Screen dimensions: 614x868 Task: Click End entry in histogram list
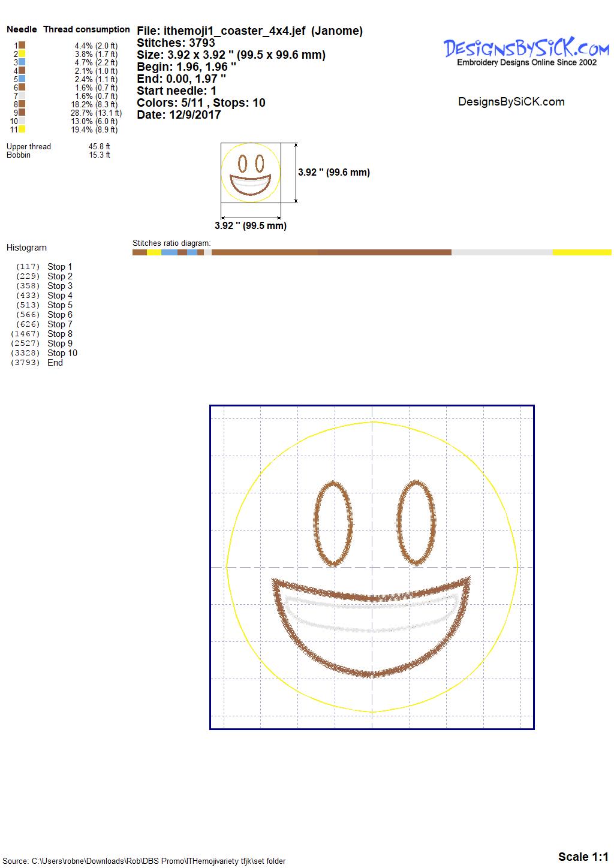[55, 363]
